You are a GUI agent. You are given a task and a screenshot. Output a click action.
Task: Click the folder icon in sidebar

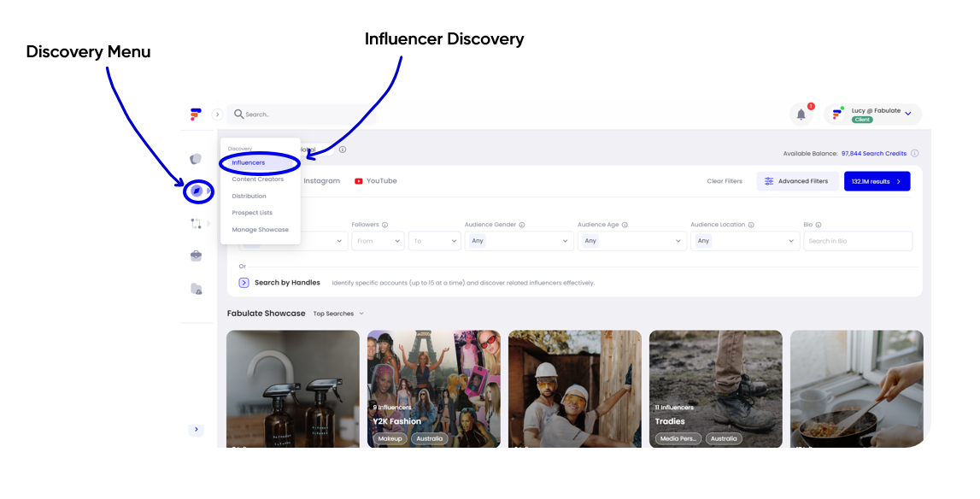coord(196,288)
